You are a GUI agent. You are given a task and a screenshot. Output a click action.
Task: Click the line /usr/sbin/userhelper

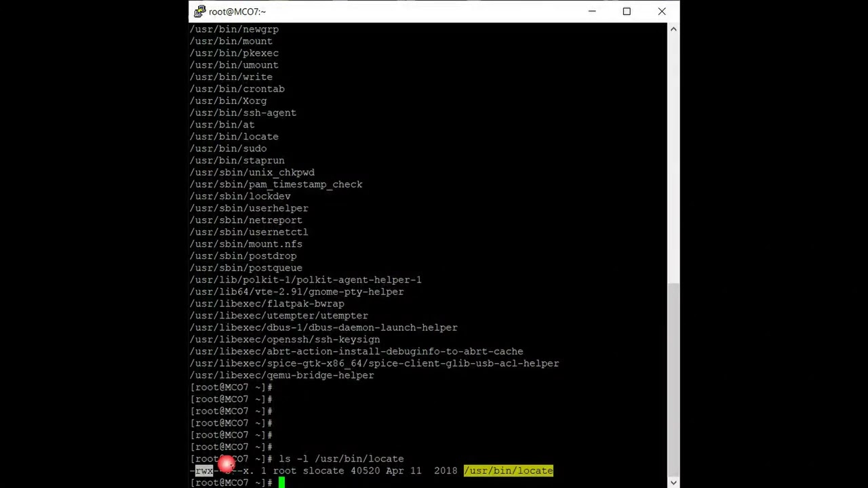pos(249,208)
